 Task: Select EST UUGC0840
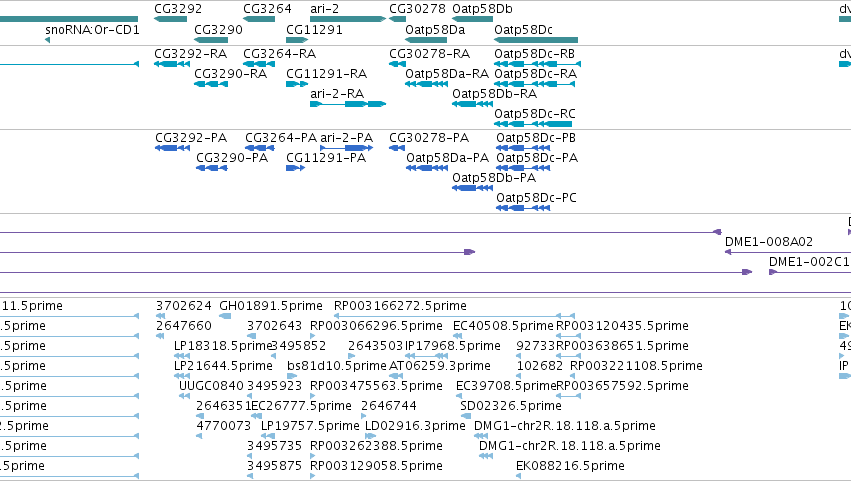tap(211, 387)
